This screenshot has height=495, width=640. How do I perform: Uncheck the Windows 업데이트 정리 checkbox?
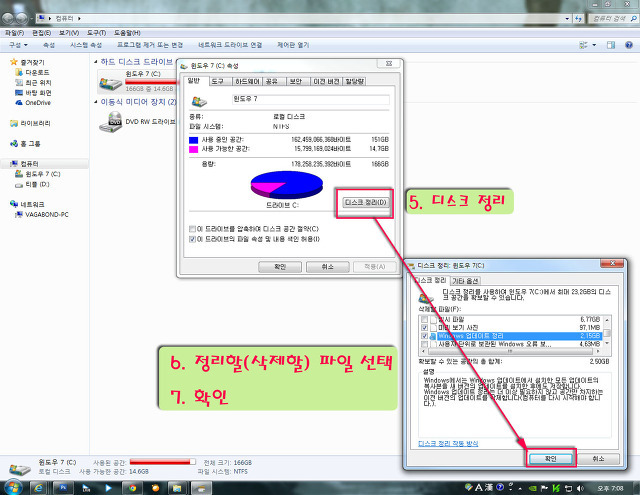point(424,336)
